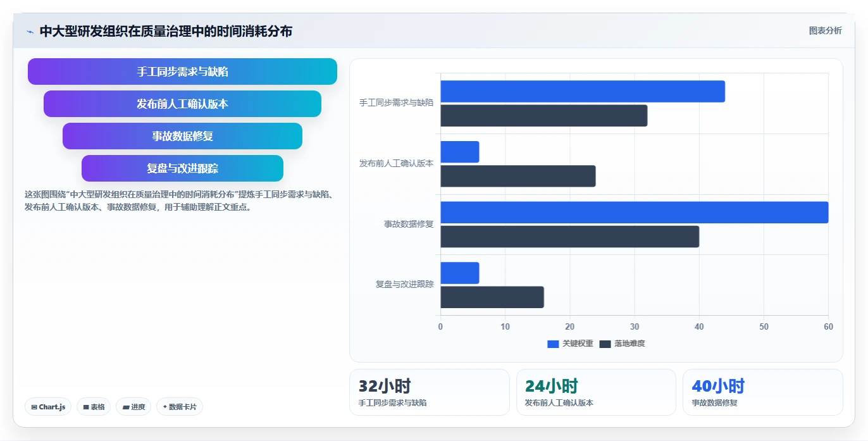This screenshot has height=441, width=868.
Task: Click the description paragraph starting 这张图围绕
Action: [x=179, y=201]
